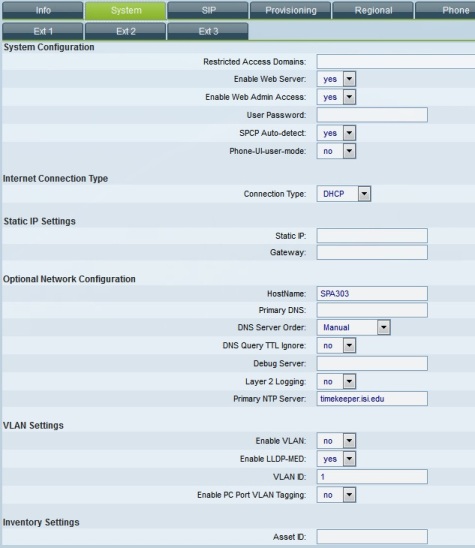475x548 pixels.
Task: Open DNS Server Order dropdown
Action: [x=353, y=327]
